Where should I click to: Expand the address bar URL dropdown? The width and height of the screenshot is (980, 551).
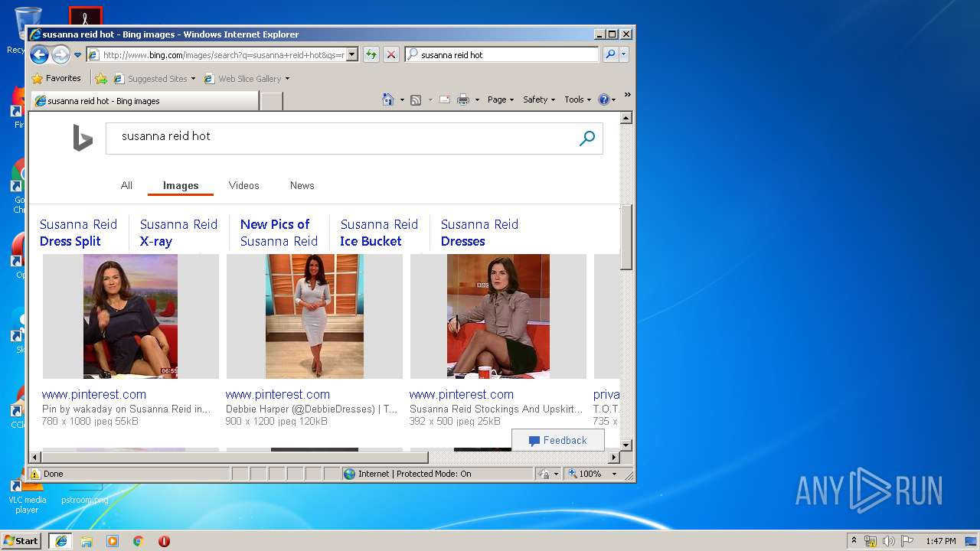click(352, 54)
